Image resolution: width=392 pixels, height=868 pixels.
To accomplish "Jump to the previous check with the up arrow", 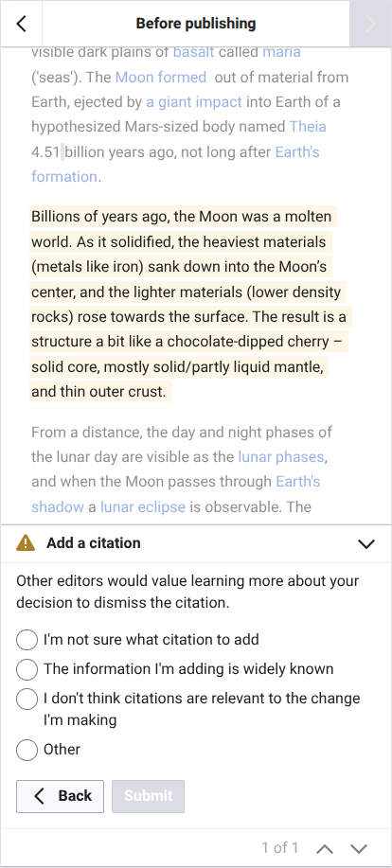I will pos(327,848).
